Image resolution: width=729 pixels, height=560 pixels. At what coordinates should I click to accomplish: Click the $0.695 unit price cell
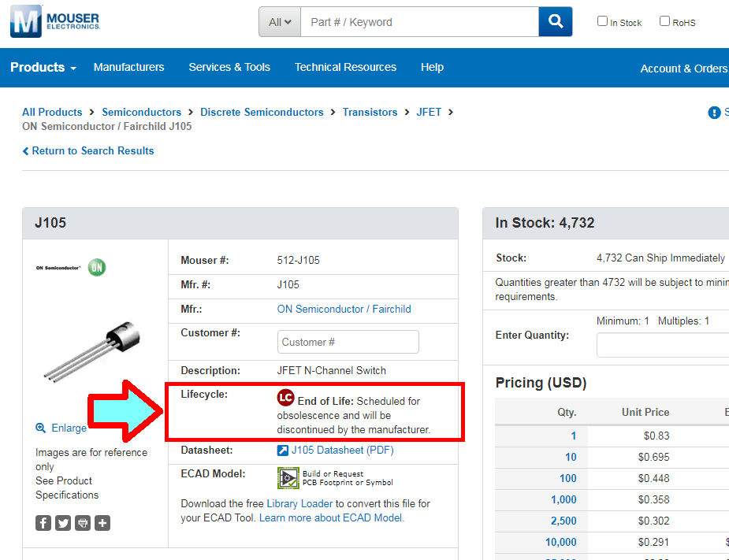[653, 458]
